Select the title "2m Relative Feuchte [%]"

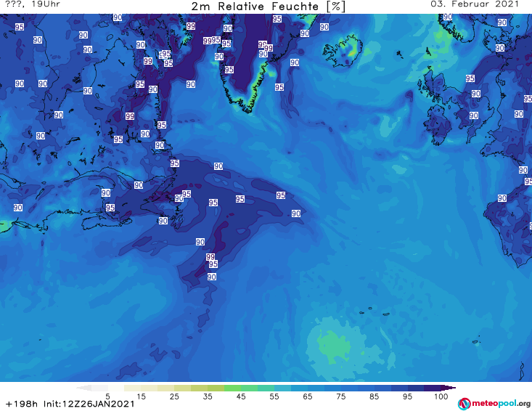(268, 7)
